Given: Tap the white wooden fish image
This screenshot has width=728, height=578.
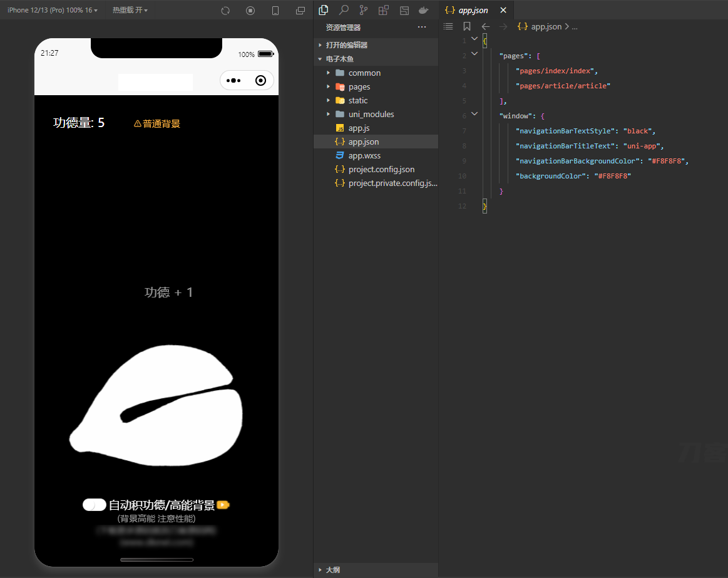Looking at the screenshot, I should coord(156,405).
